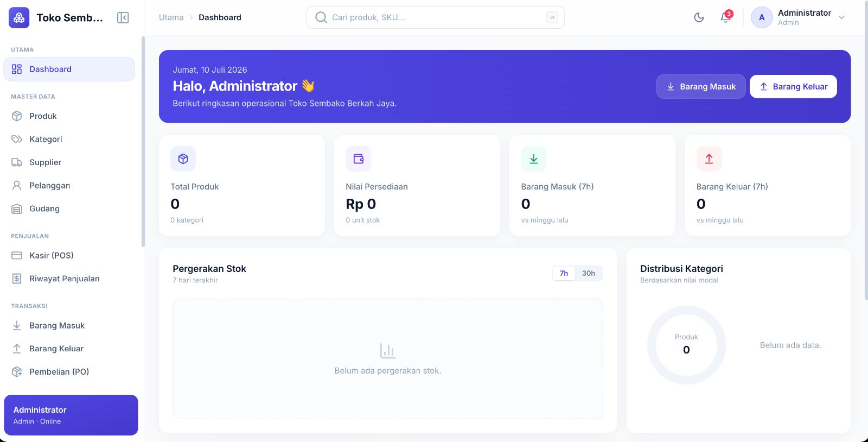
Task: Open Supplier page from sidebar
Action: click(69, 162)
